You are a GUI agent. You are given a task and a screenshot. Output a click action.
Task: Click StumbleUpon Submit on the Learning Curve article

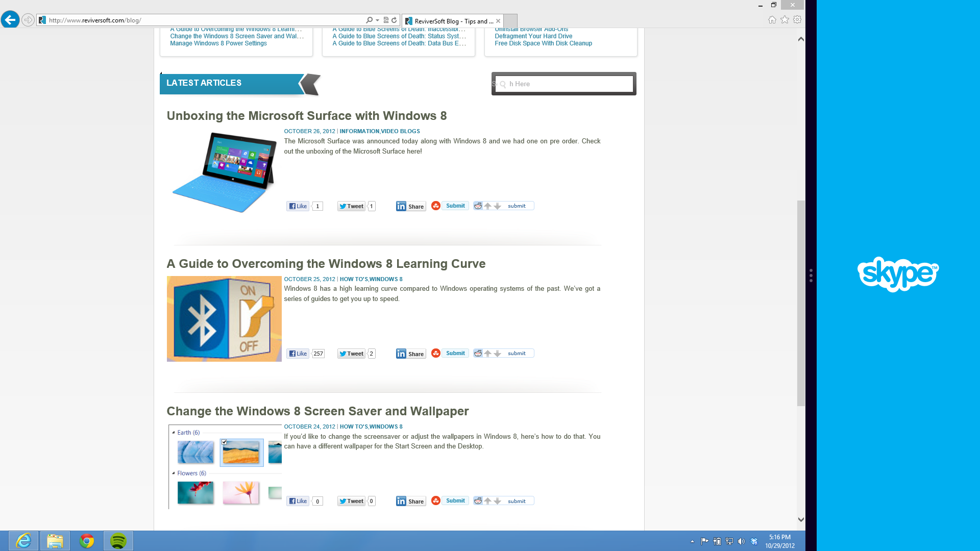click(x=450, y=353)
